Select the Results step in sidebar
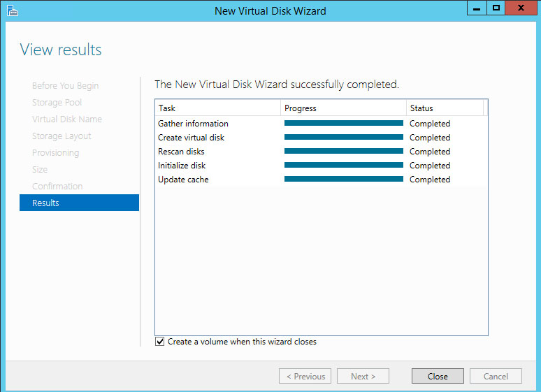 pos(79,203)
